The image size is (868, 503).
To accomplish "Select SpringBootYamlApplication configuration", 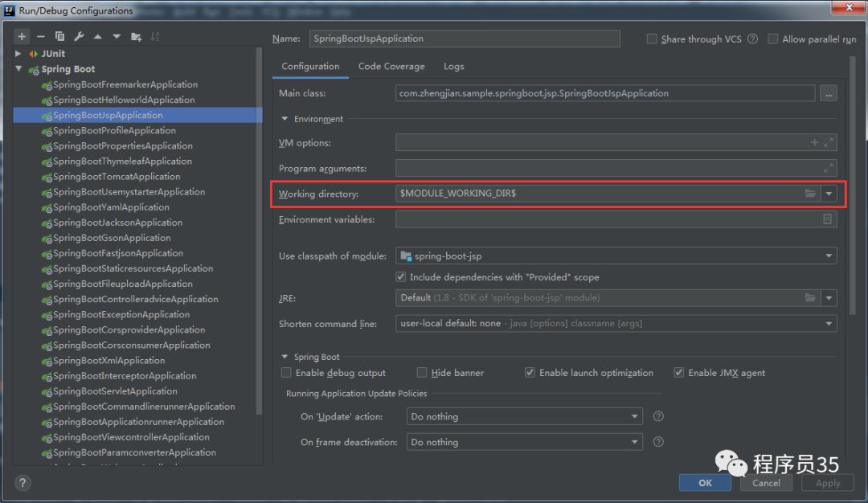I will click(x=111, y=207).
